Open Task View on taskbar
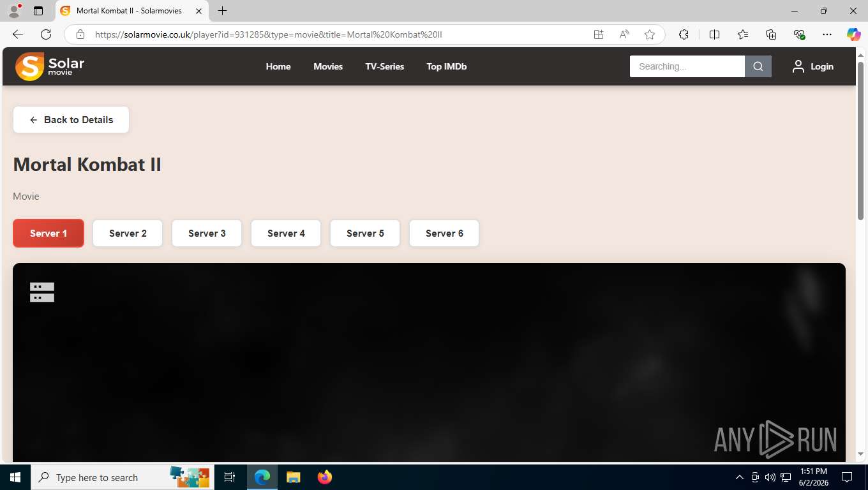This screenshot has width=868, height=490. point(230,477)
